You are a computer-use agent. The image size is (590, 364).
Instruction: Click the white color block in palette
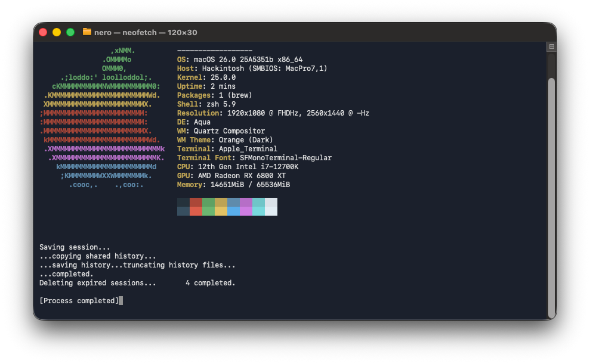pyautogui.click(x=271, y=207)
